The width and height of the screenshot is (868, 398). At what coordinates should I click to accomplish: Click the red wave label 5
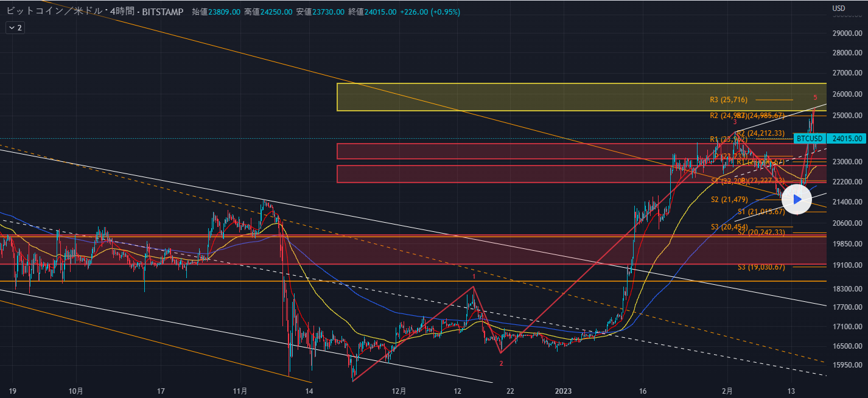click(x=815, y=97)
